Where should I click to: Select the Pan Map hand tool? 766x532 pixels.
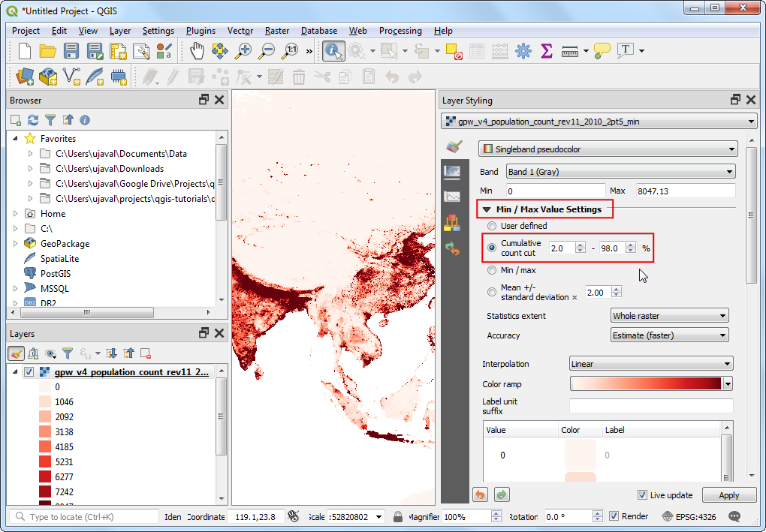click(x=197, y=51)
